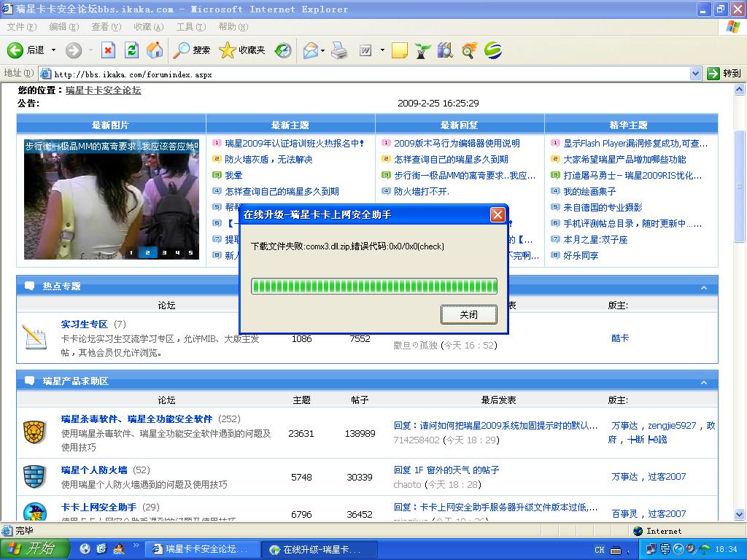Open the 工具(T) menu

(190, 27)
